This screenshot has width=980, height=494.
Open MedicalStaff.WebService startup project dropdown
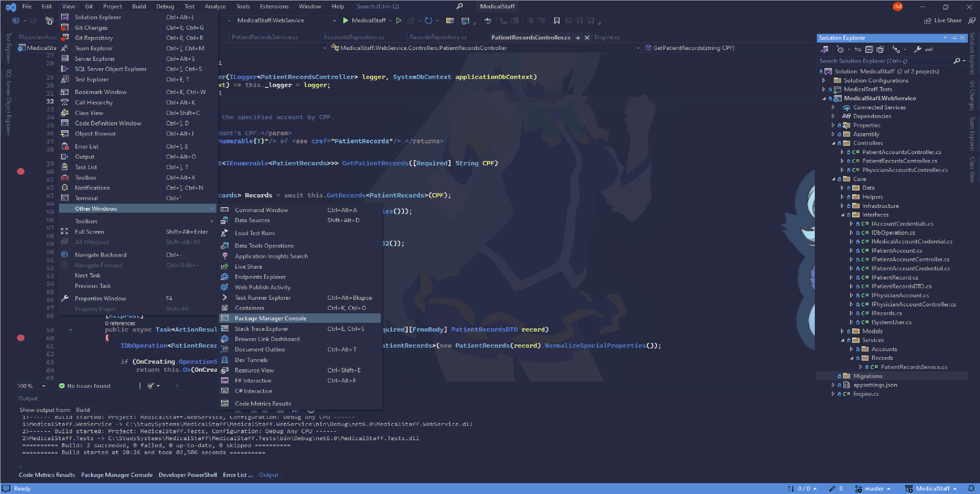pos(334,21)
